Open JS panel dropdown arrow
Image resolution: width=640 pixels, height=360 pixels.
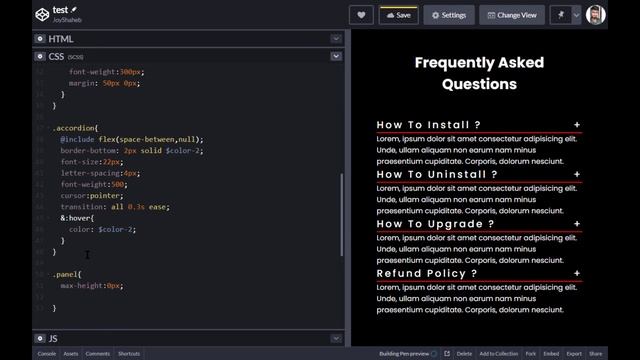[336, 338]
